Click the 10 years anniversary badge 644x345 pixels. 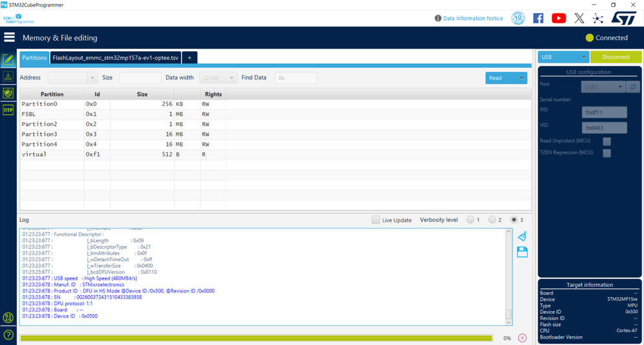coord(518,18)
